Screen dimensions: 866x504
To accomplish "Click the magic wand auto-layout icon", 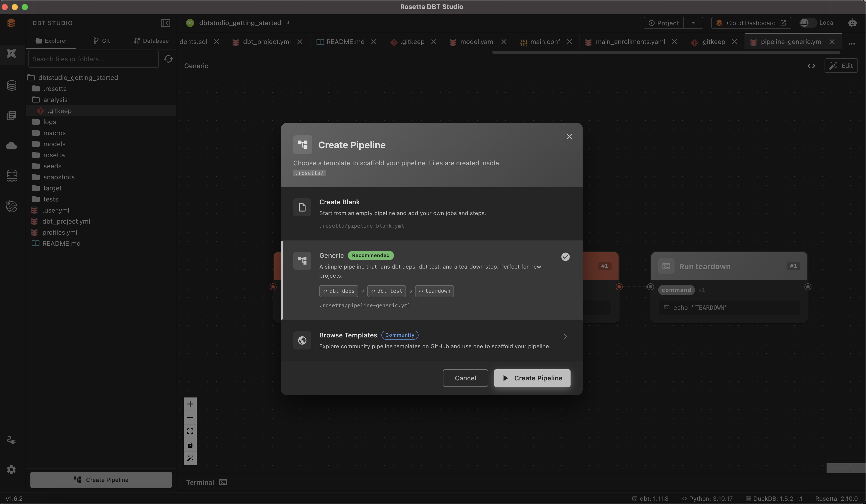I will pyautogui.click(x=190, y=458).
